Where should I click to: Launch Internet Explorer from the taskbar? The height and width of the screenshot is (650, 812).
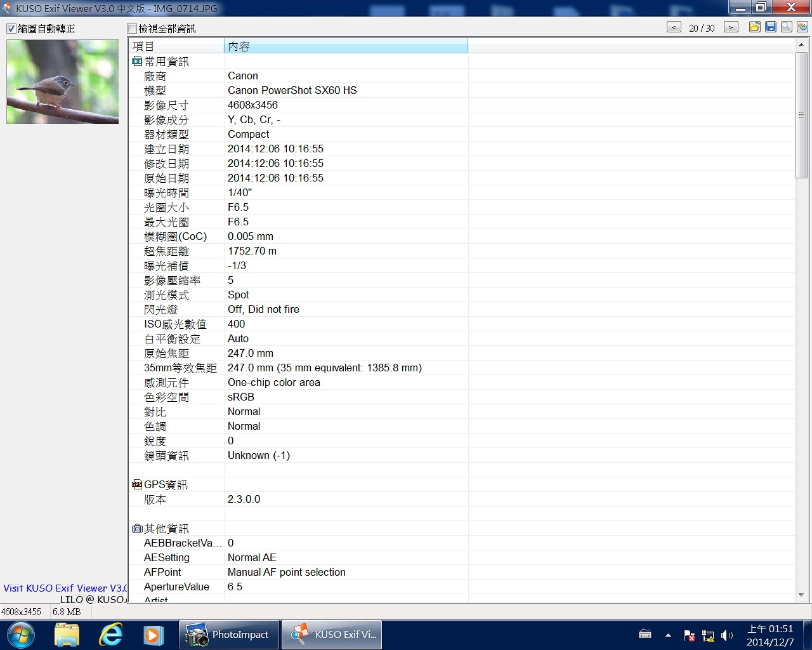click(x=110, y=635)
